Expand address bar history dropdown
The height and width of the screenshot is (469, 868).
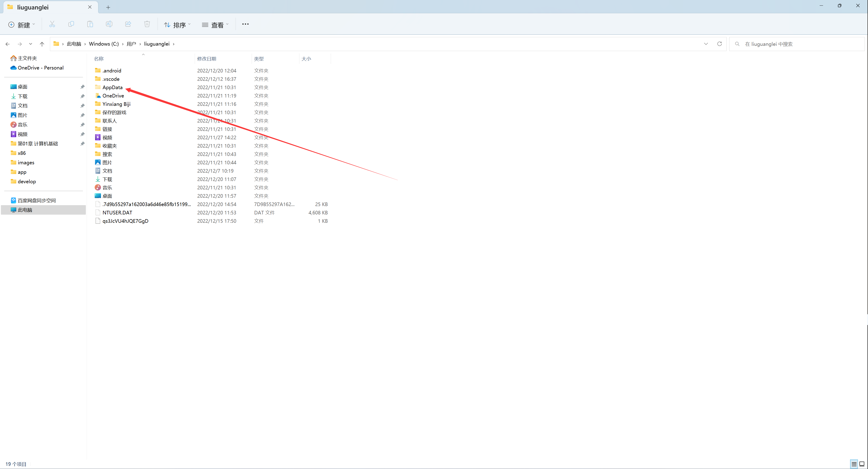click(x=706, y=44)
